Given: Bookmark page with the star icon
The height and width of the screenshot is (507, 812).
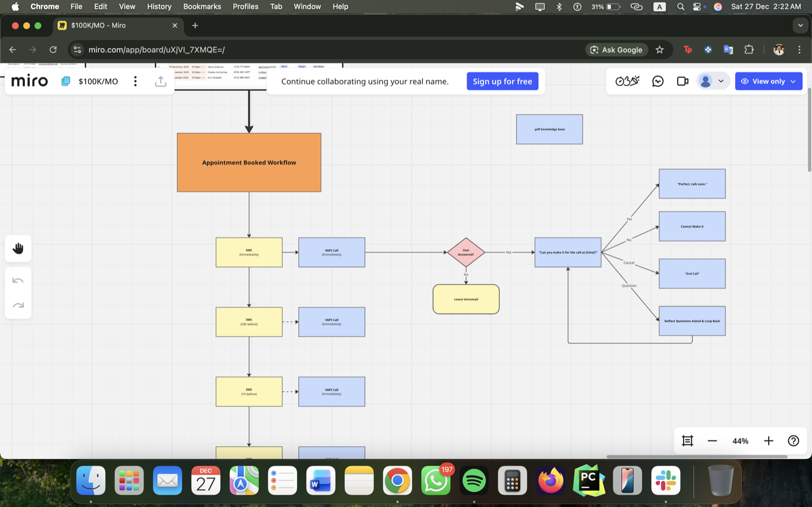Looking at the screenshot, I should click(x=659, y=50).
